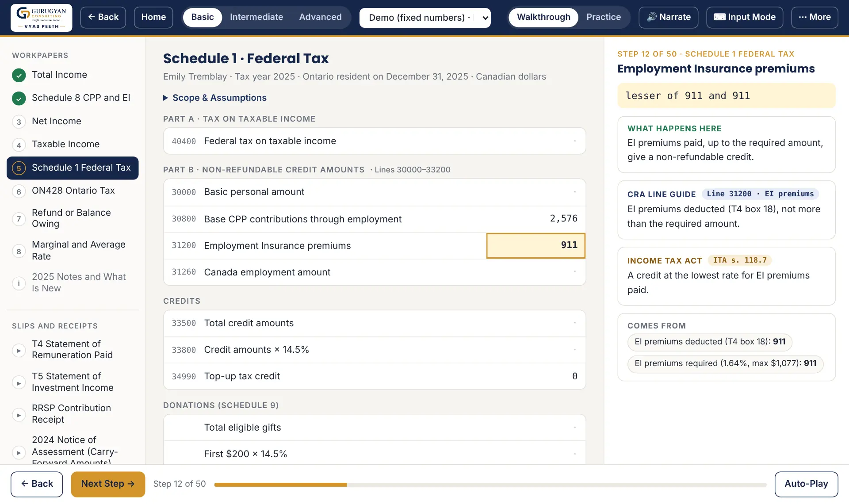The image size is (849, 504).
Task: Select Schedule 1 Federal Tax workpaper
Action: [73, 168]
